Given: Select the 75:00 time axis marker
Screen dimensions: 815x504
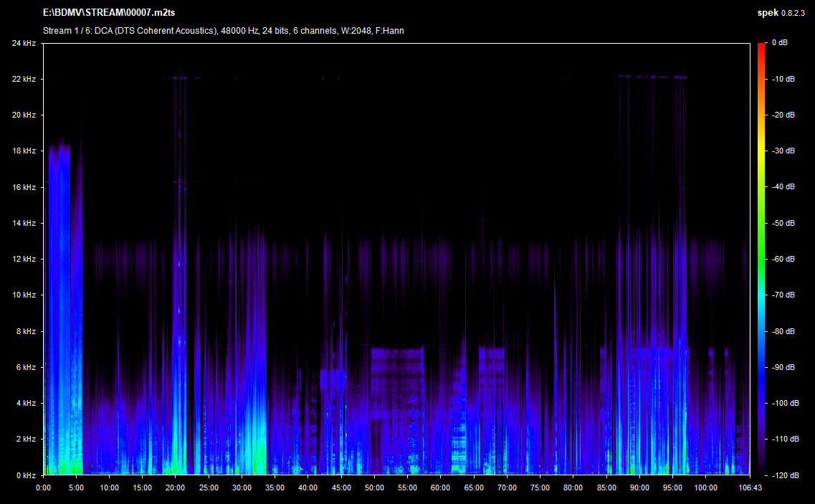Looking at the screenshot, I should click(540, 488).
